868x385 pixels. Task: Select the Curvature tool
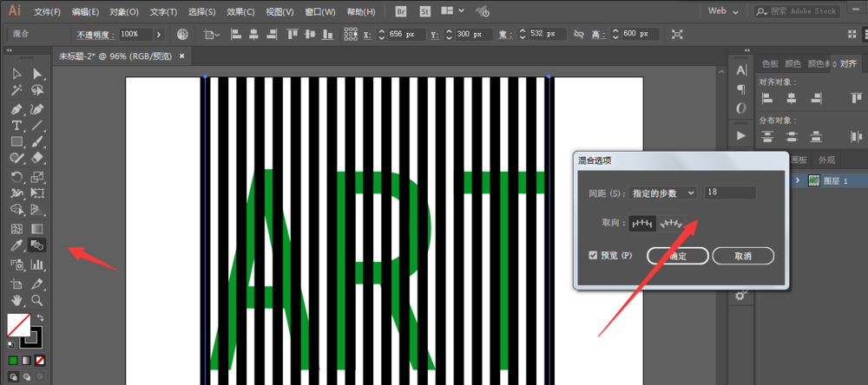click(37, 109)
